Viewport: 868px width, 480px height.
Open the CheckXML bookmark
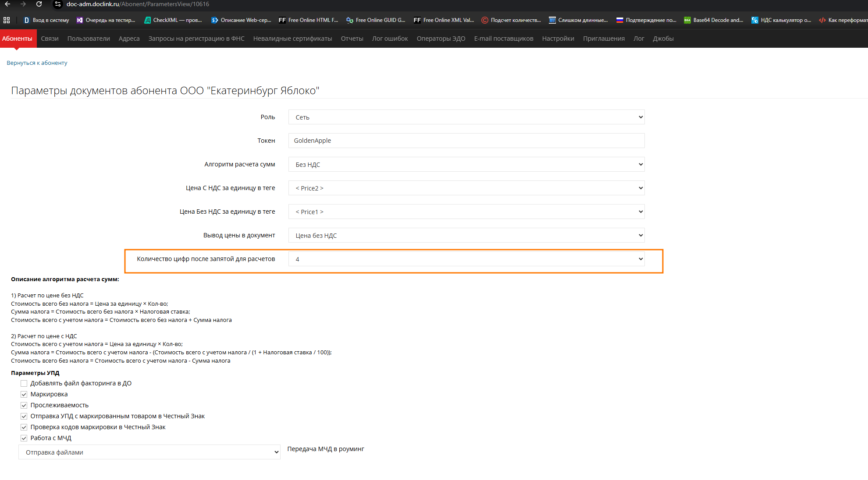pos(173,20)
